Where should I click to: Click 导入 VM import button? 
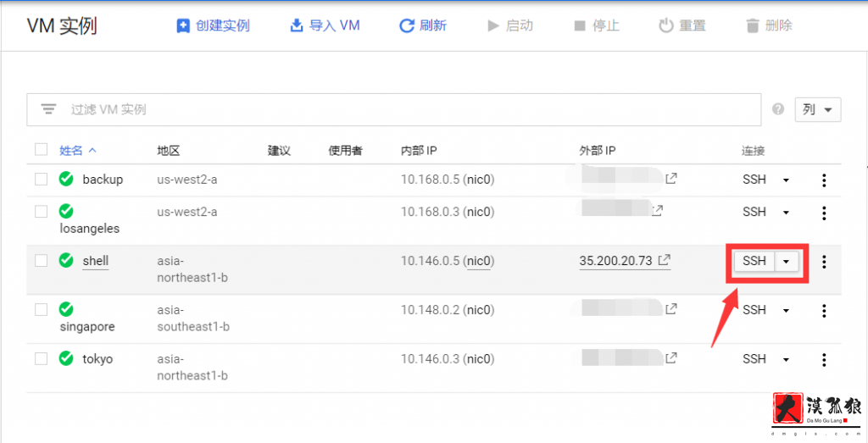(325, 25)
